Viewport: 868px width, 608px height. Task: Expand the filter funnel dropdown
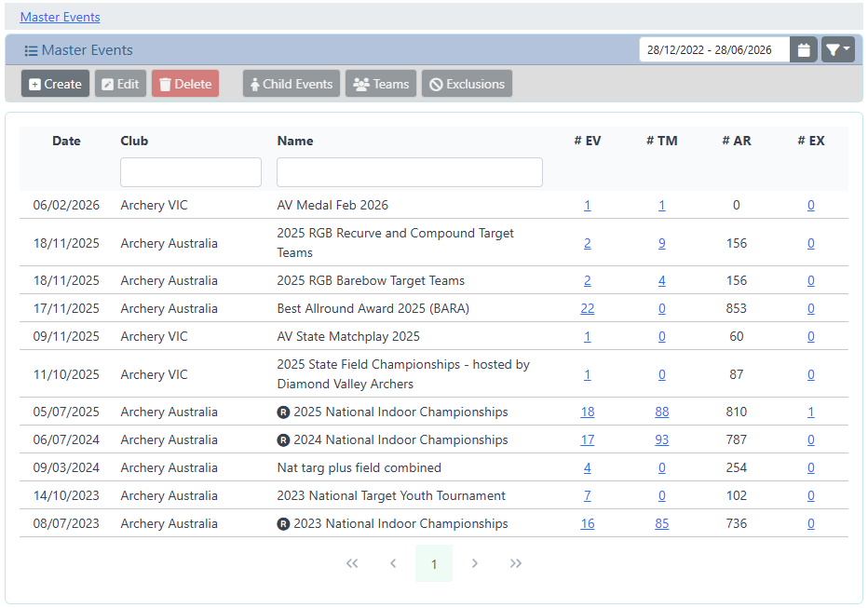837,50
